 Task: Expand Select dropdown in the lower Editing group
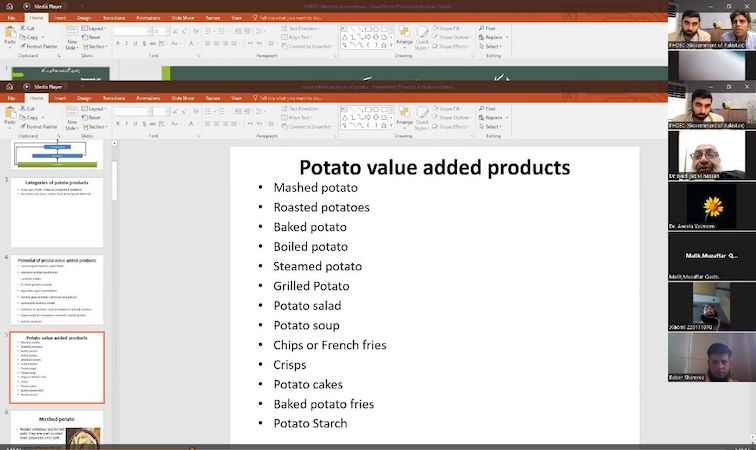[x=494, y=126]
